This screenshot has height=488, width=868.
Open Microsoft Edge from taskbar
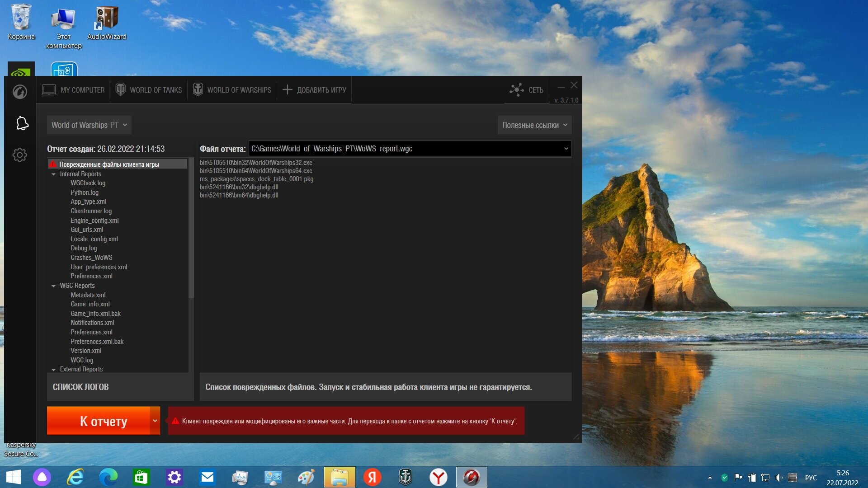108,477
